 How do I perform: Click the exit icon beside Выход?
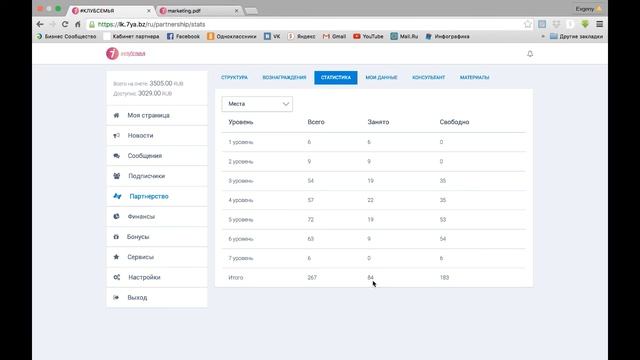click(116, 298)
